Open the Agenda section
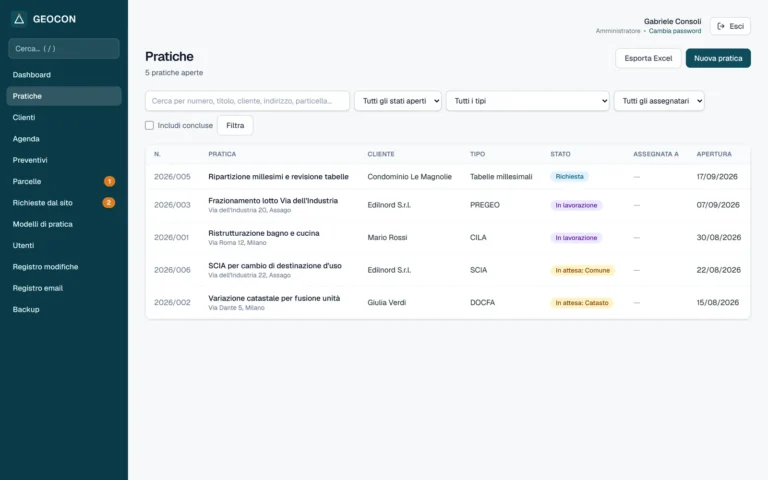 [x=64, y=139]
